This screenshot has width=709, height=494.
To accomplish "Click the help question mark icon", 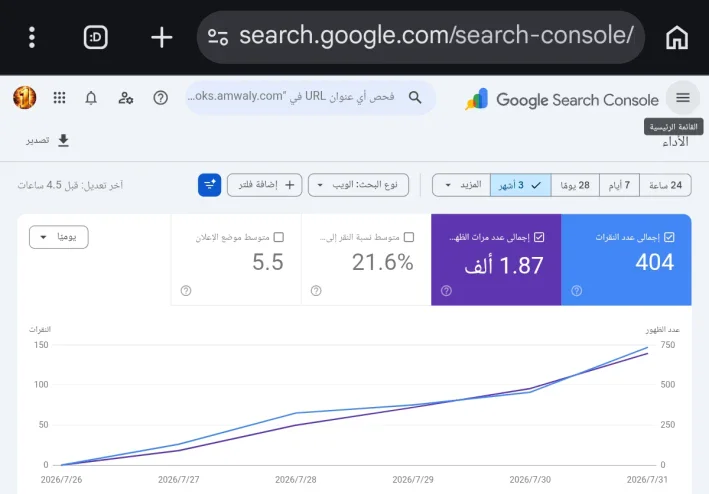I will coord(161,98).
